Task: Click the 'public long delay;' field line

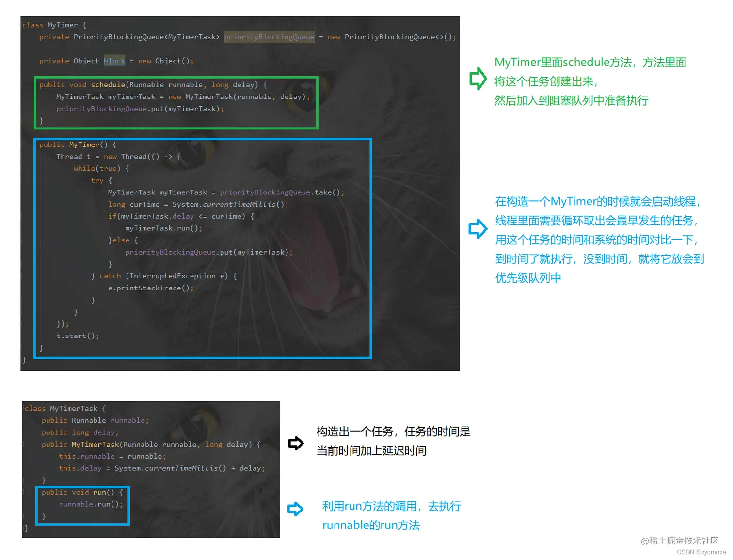Action: (80, 432)
